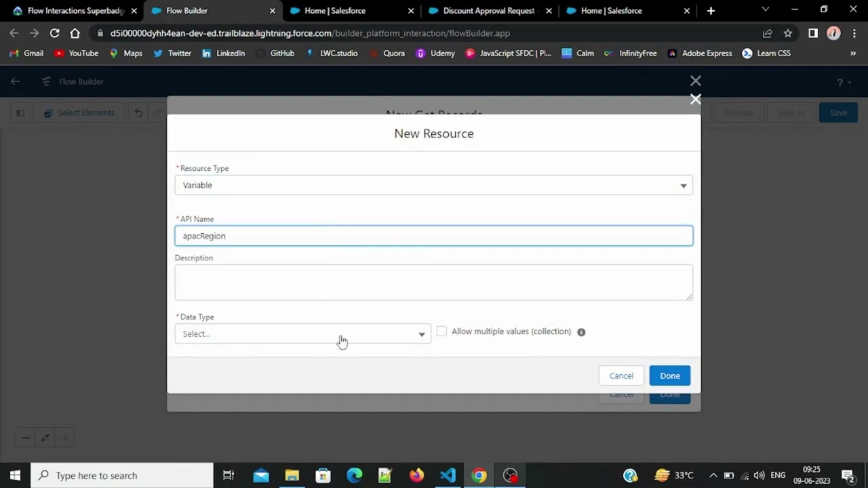868x488 pixels.
Task: Open Chrome three-dot menu
Action: pos(854,33)
